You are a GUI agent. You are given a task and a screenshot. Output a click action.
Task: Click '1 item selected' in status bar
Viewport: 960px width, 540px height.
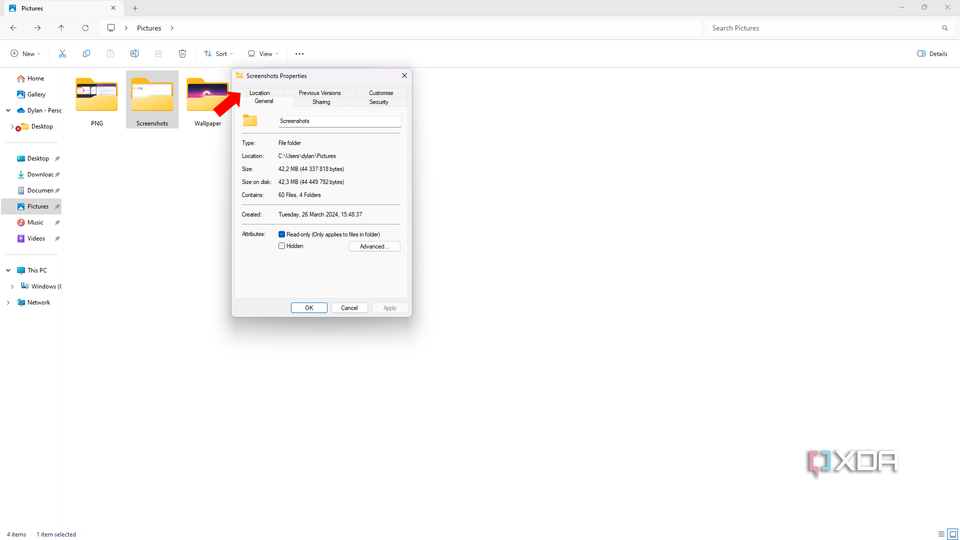tap(56, 534)
